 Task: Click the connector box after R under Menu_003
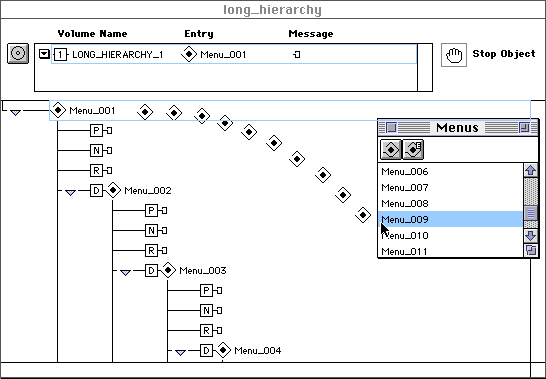tap(219, 330)
